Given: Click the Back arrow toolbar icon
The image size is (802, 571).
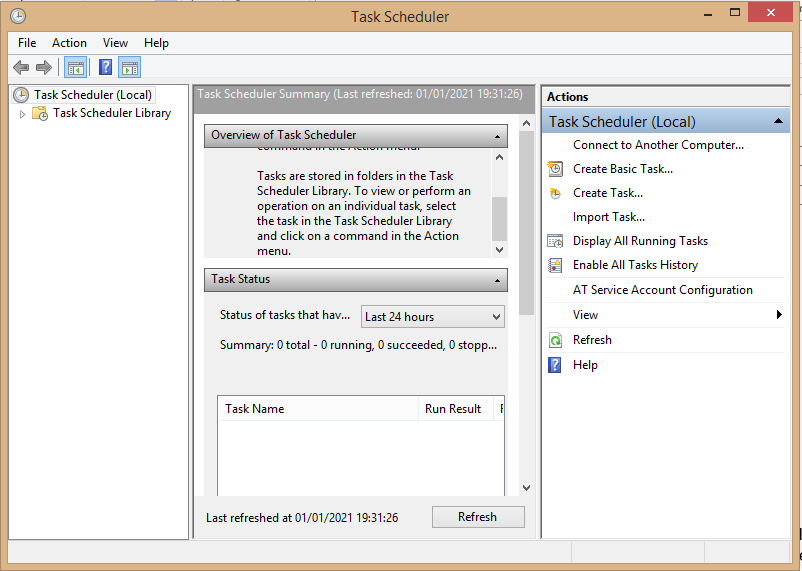Looking at the screenshot, I should 21,67.
